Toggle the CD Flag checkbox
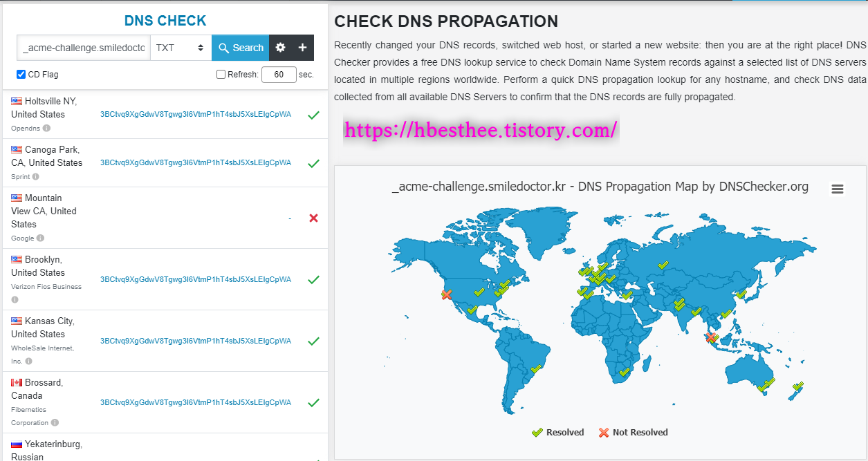The width and height of the screenshot is (868, 461). click(x=21, y=75)
